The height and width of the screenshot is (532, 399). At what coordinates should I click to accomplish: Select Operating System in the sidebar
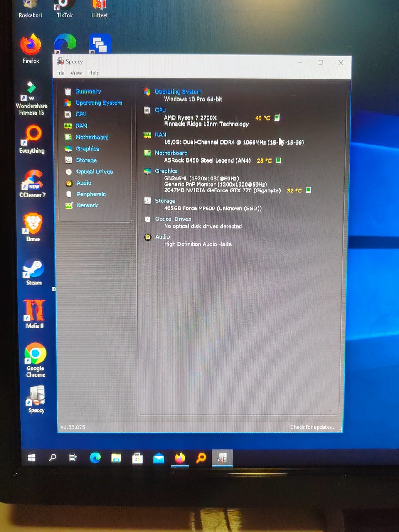(99, 103)
